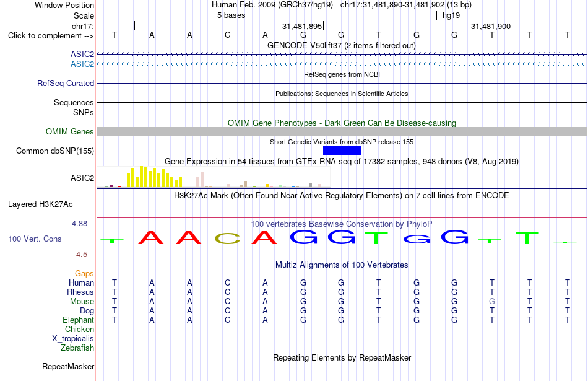Click the 'Human Feb. 2009 (GRCh37/hg19)' assembly text
The height and width of the screenshot is (381, 588).
click(272, 5)
